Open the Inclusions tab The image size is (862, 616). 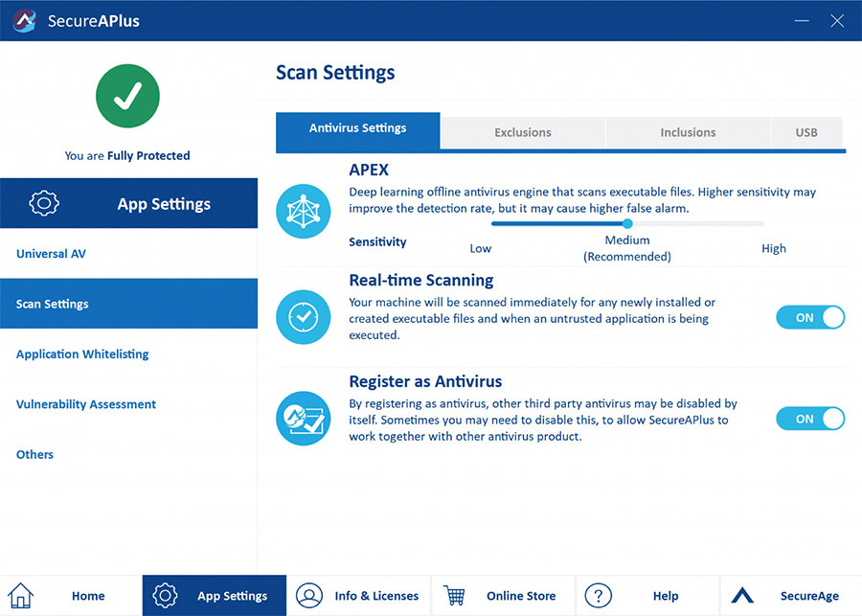(688, 132)
